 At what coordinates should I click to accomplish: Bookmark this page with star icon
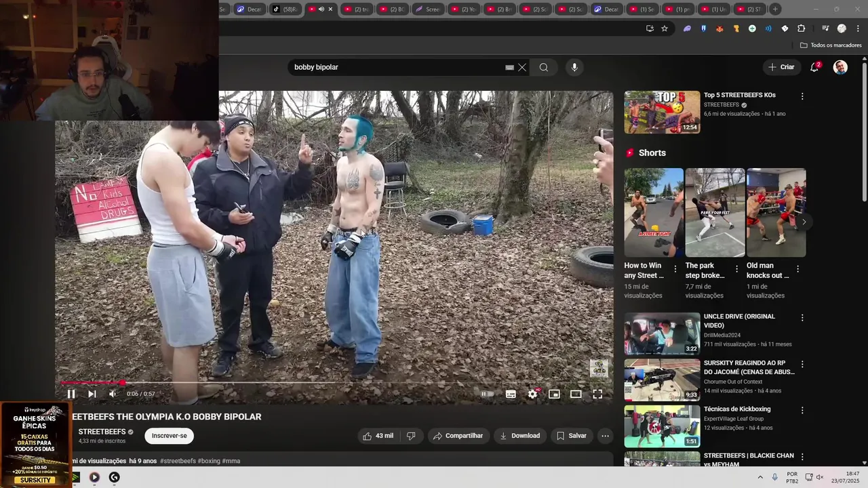tap(665, 28)
